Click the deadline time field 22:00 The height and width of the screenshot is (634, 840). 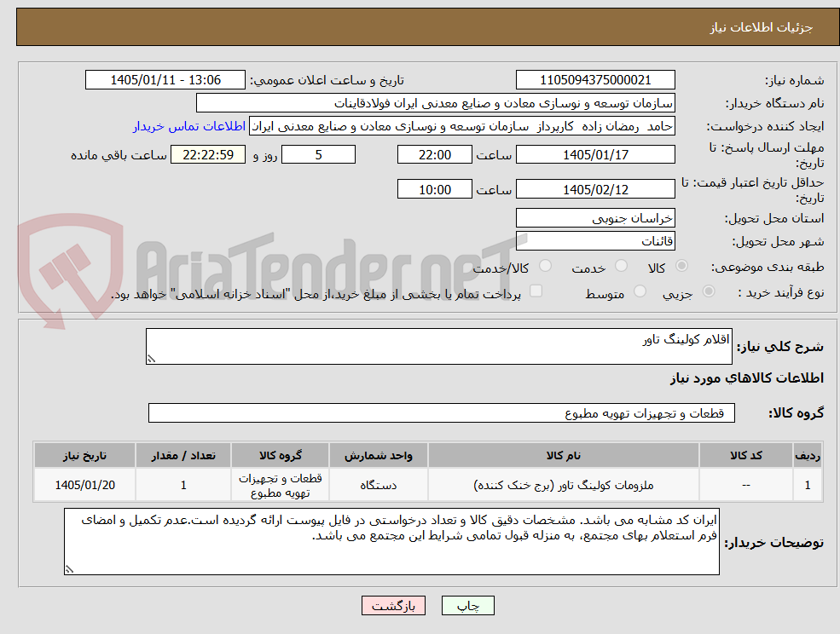click(434, 155)
